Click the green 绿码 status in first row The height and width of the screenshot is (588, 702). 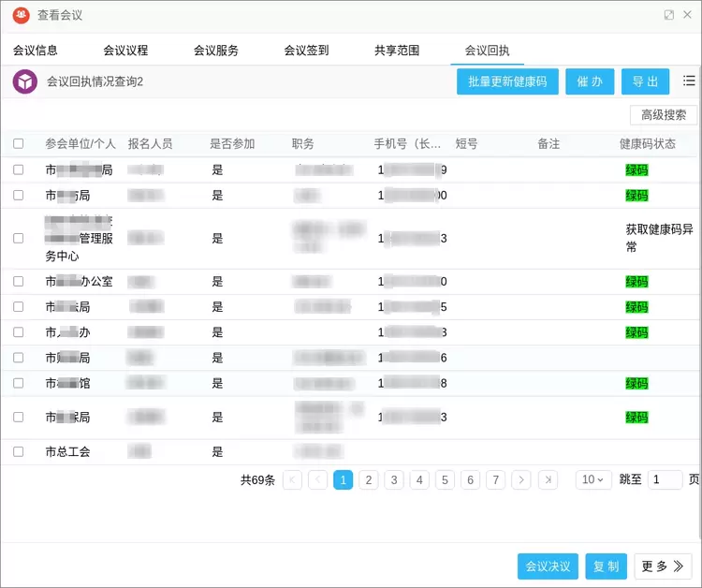[x=636, y=170]
